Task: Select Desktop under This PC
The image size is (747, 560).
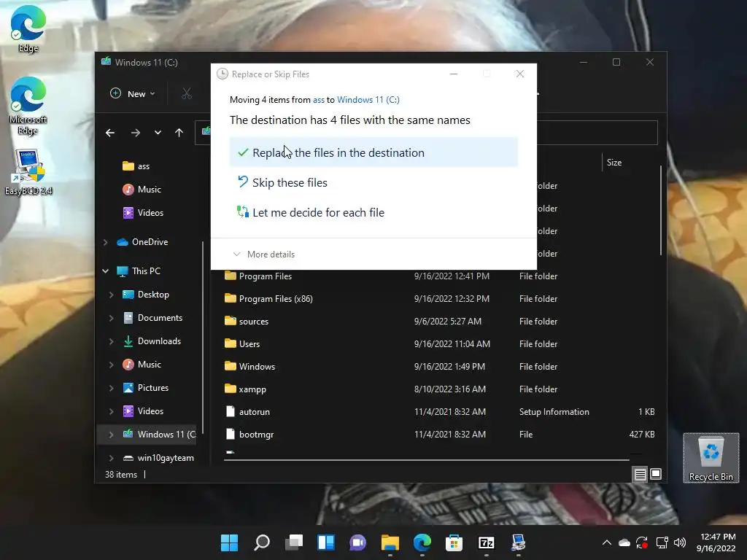Action: pyautogui.click(x=146, y=295)
